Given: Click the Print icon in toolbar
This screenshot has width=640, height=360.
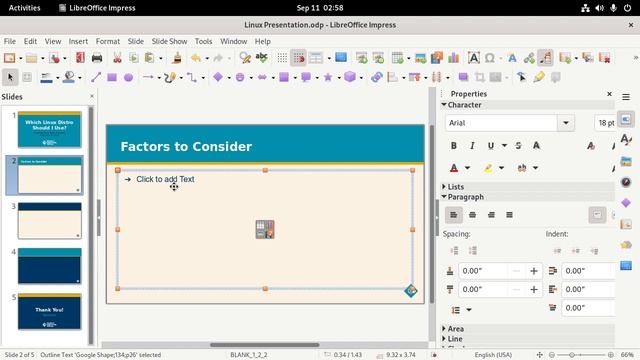Looking at the screenshot, I should pyautogui.click(x=97, y=58).
